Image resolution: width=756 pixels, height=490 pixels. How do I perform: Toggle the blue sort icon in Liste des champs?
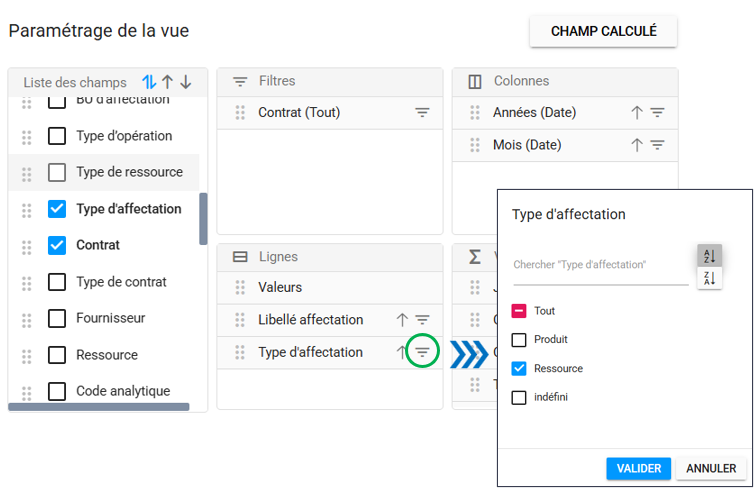click(149, 82)
